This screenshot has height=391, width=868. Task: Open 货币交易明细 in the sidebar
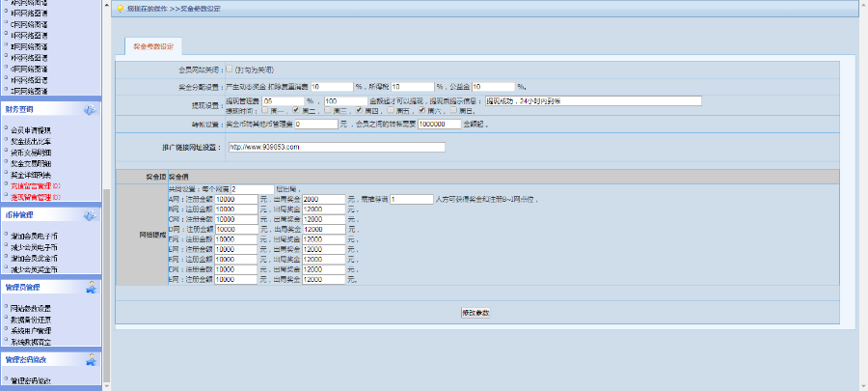(x=31, y=153)
